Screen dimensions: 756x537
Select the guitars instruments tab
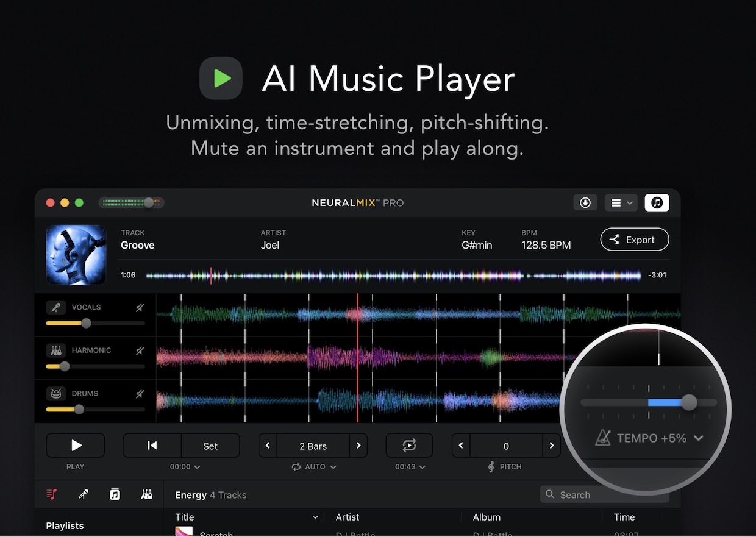tap(146, 494)
